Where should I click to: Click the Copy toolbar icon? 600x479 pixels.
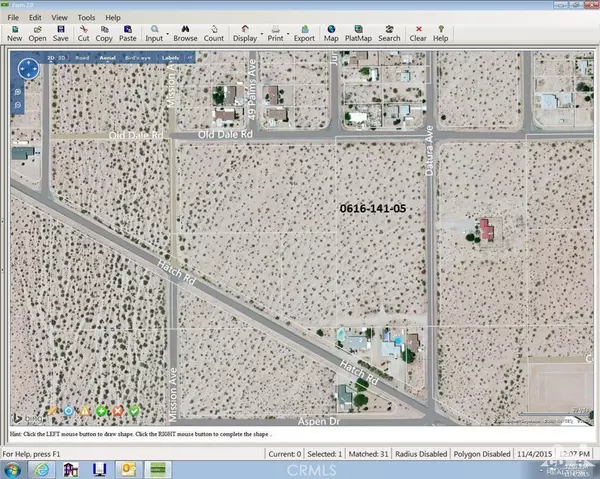[x=104, y=34]
